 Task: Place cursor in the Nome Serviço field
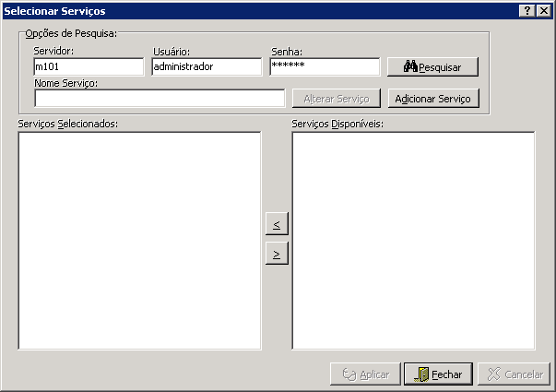(x=159, y=99)
